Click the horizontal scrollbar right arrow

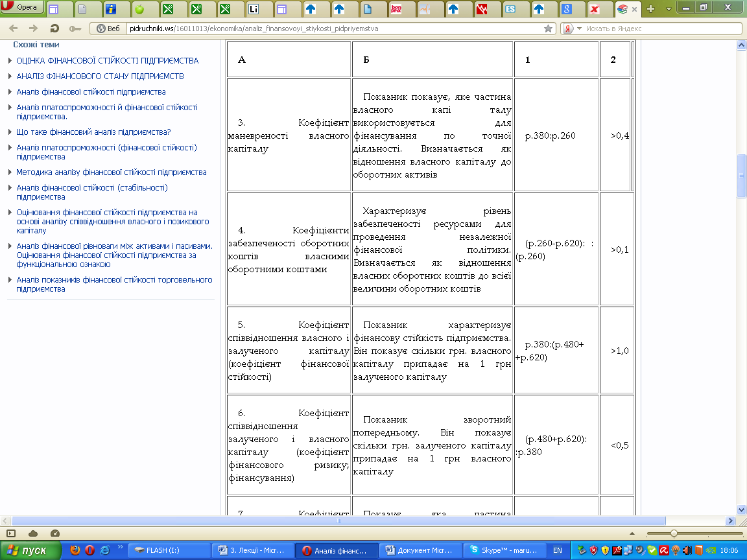tap(730, 521)
